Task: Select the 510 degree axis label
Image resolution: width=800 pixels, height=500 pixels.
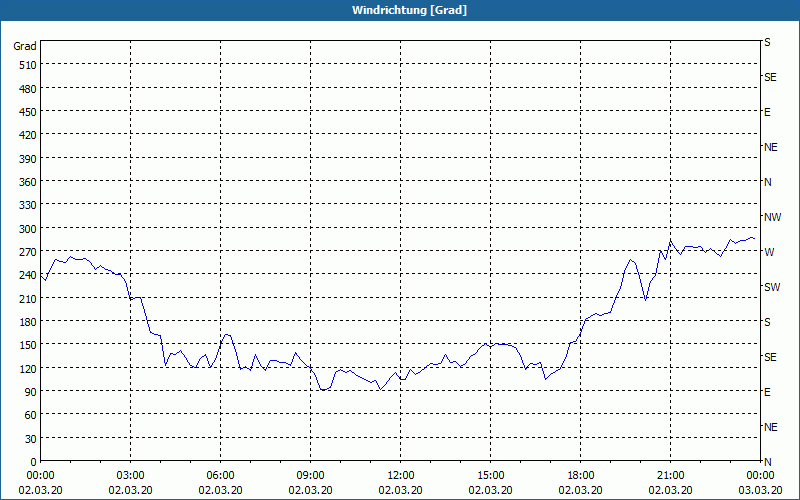Action: tap(28, 65)
